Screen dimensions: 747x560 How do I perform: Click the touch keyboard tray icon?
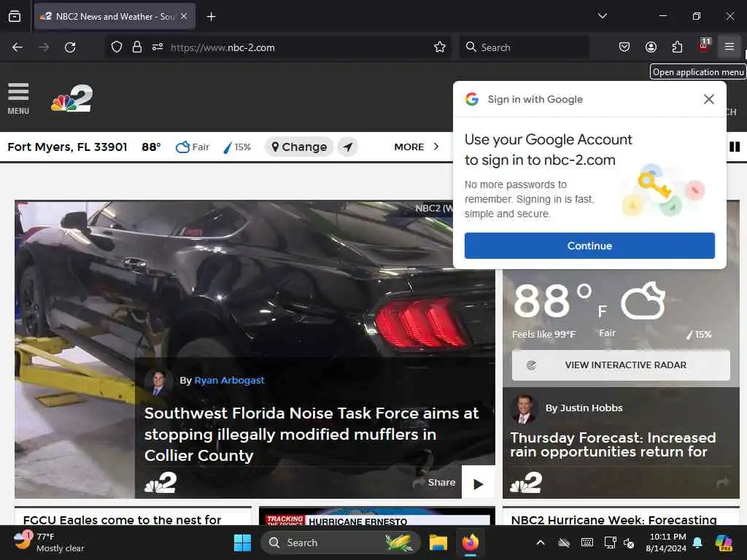pyautogui.click(x=587, y=542)
